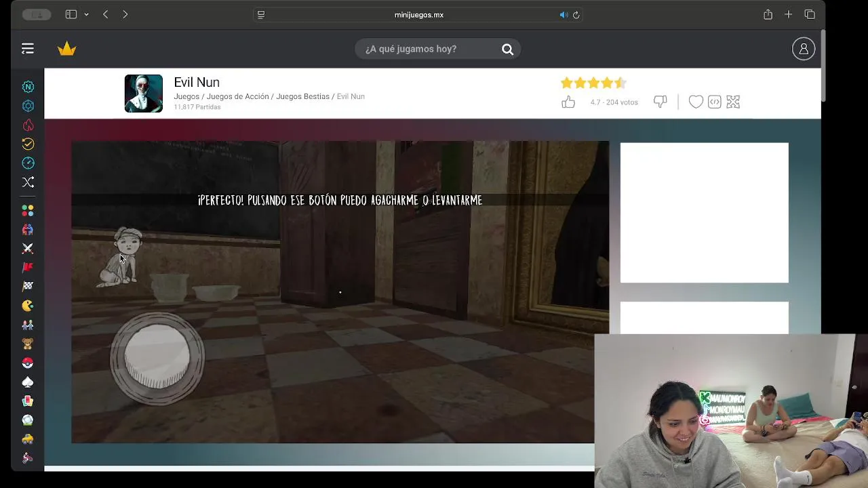Click the page scrollbar on right
868x488 pixels.
point(823,66)
